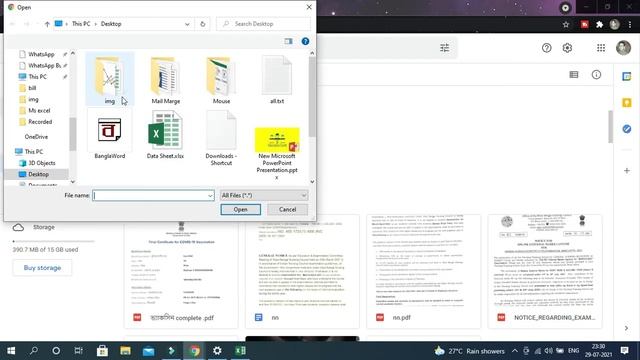Expand the address path history dropdown

coord(187,24)
